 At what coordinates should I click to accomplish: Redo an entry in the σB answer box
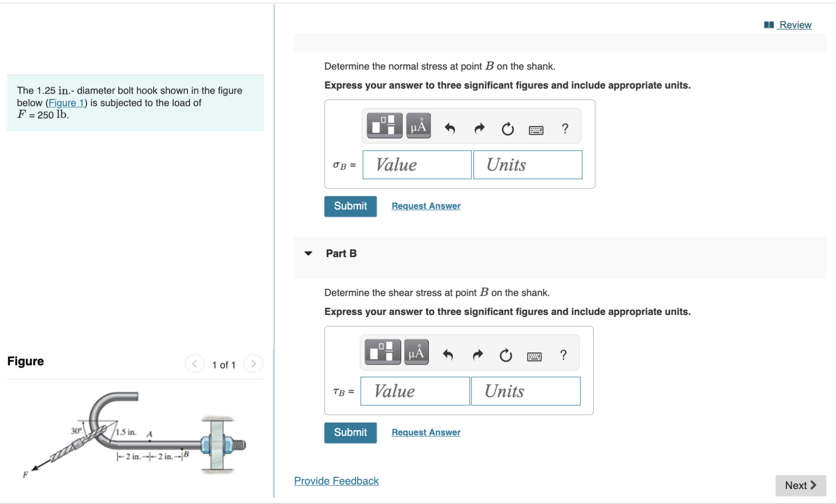click(478, 129)
